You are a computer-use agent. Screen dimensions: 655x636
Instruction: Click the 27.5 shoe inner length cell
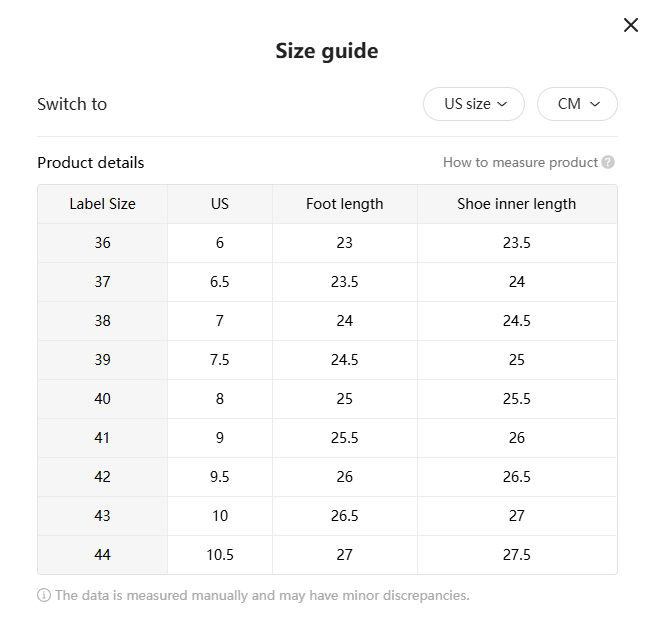tap(516, 555)
